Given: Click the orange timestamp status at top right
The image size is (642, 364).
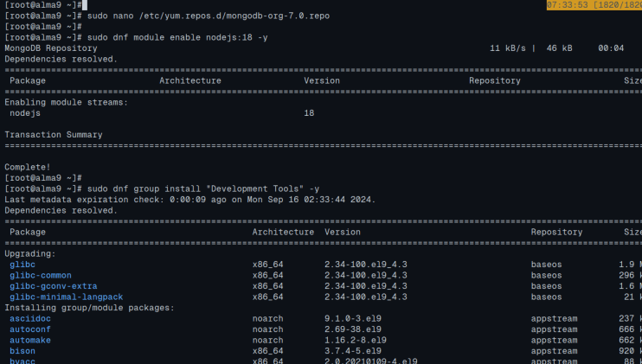Looking at the screenshot, I should click(x=594, y=5).
